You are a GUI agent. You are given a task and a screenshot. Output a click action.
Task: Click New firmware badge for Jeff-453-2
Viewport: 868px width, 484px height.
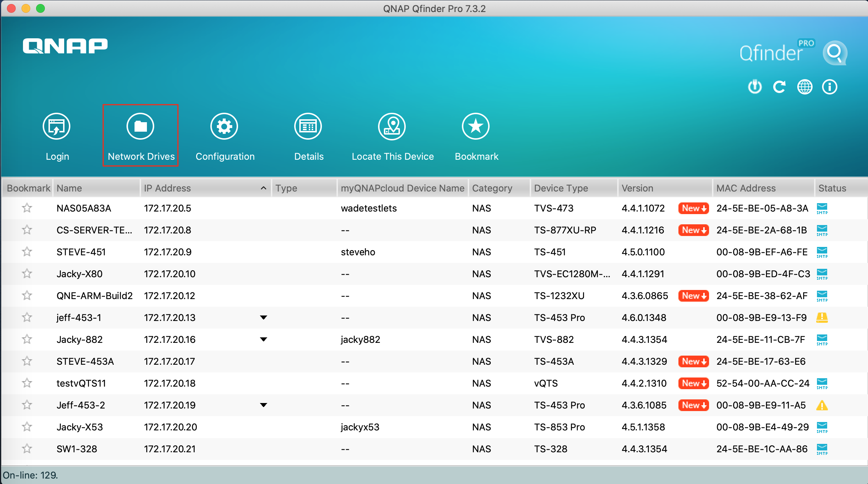click(693, 405)
